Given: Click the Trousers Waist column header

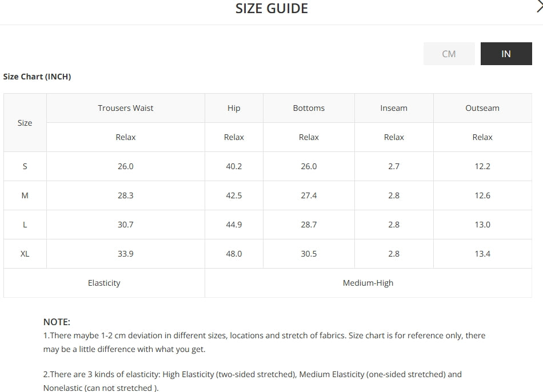Looking at the screenshot, I should coord(125,108).
